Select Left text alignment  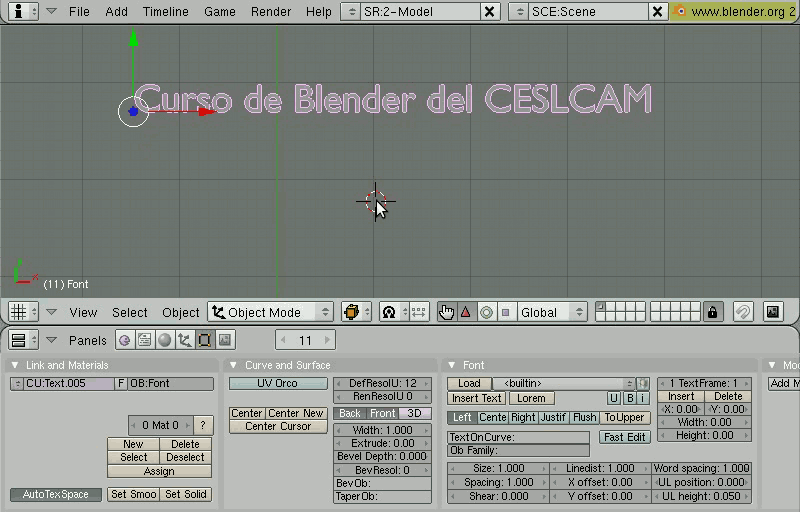point(462,418)
